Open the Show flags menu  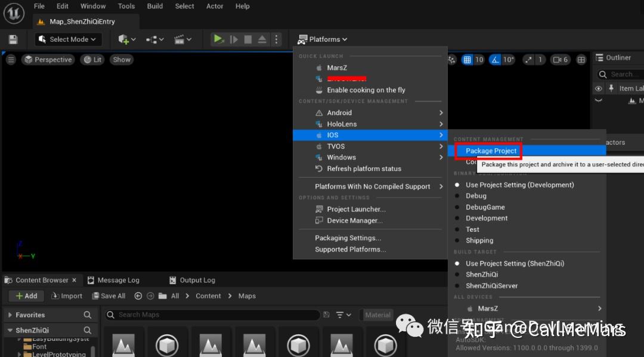tap(122, 60)
